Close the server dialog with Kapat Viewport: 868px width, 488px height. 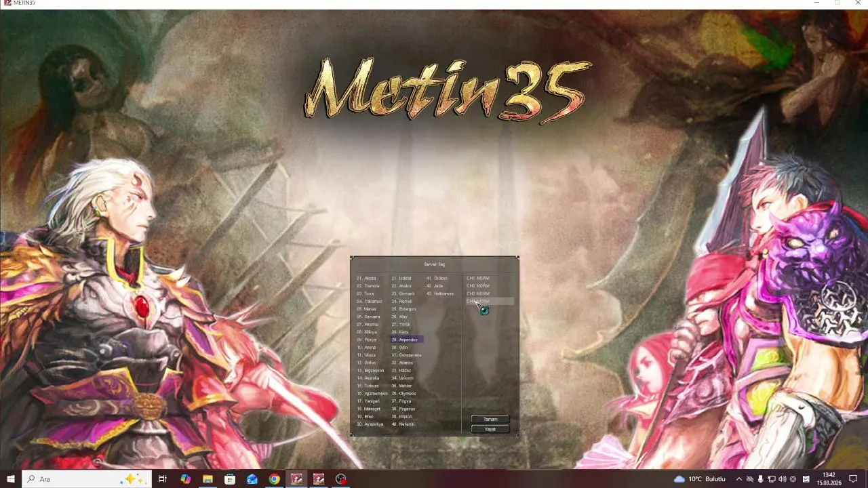point(490,429)
